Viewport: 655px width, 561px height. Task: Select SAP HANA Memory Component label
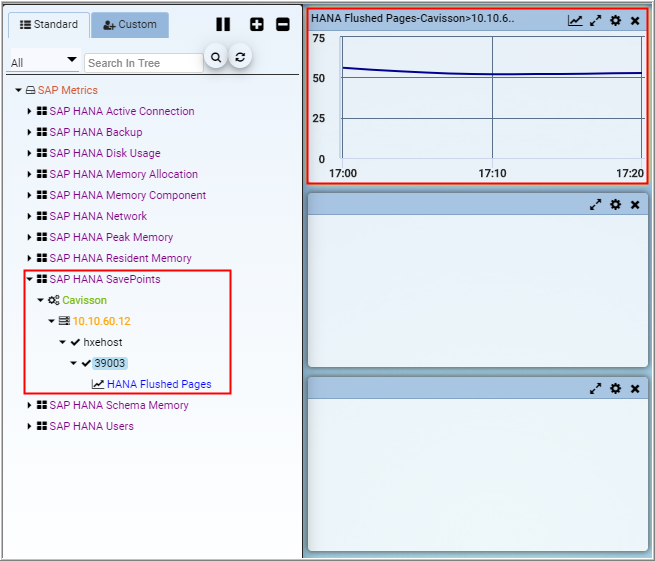click(x=128, y=195)
